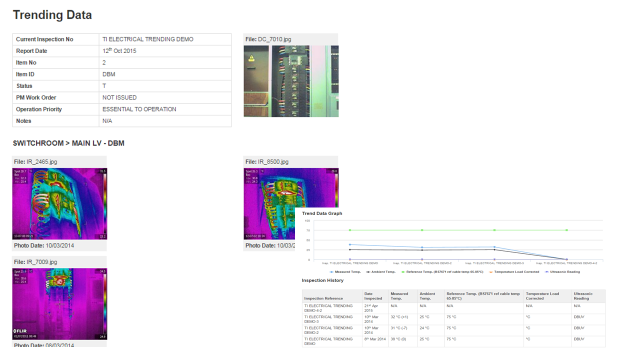
Task: Toggle Ultrasonic Reading legend entry
Action: coord(562,272)
